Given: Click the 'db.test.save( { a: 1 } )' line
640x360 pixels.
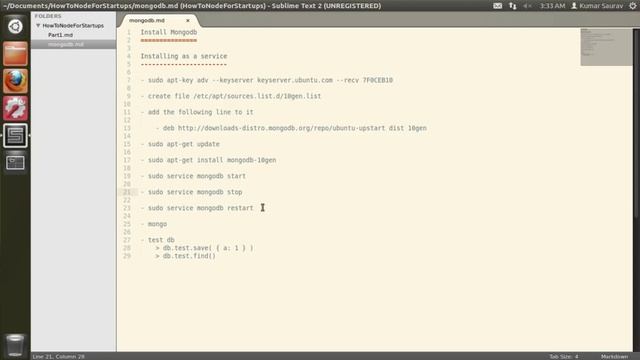Looking at the screenshot, I should tap(204, 248).
